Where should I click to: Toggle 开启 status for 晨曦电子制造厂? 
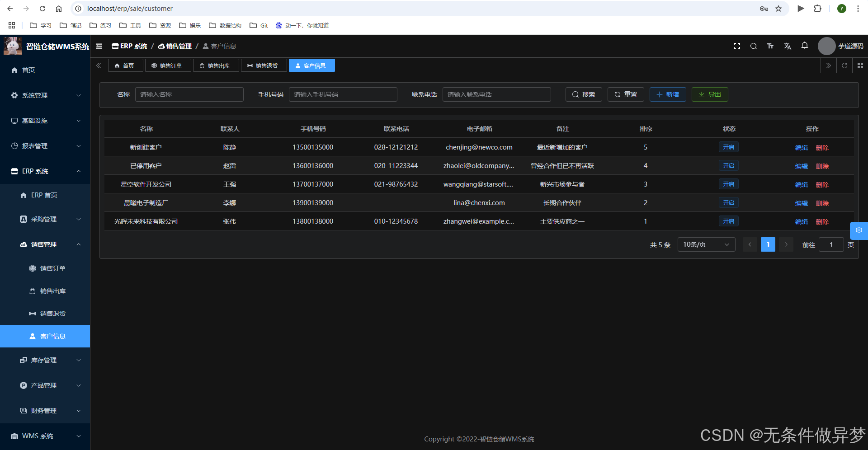[728, 203]
